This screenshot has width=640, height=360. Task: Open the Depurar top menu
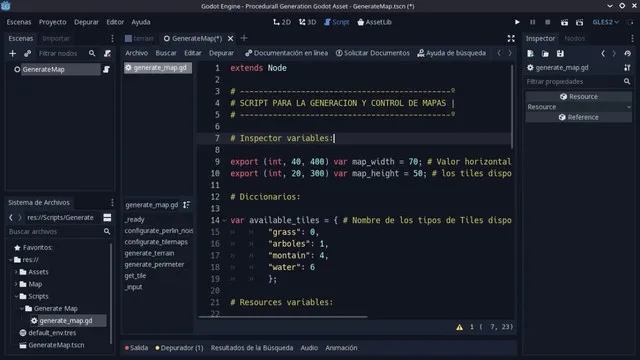pos(86,22)
